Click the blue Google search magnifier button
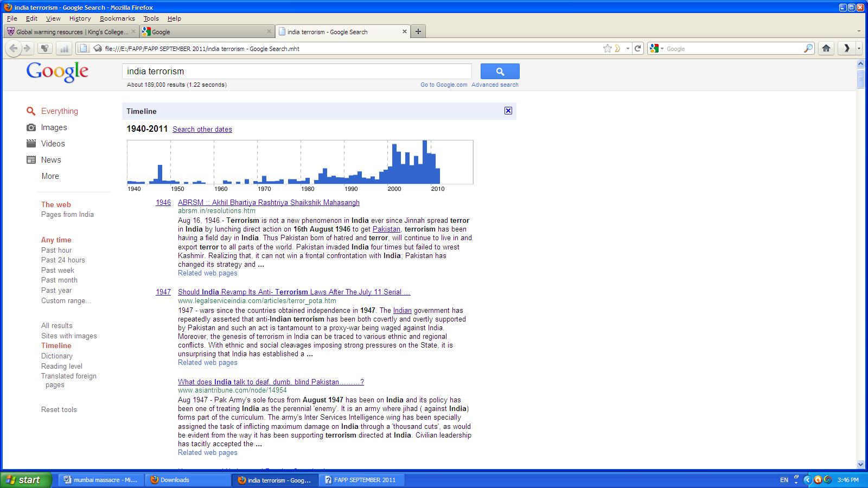Screen dimensions: 868x488 point(500,71)
